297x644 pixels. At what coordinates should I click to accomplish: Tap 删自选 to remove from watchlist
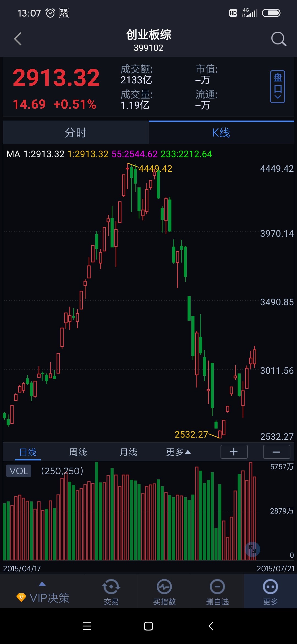[x=217, y=592]
